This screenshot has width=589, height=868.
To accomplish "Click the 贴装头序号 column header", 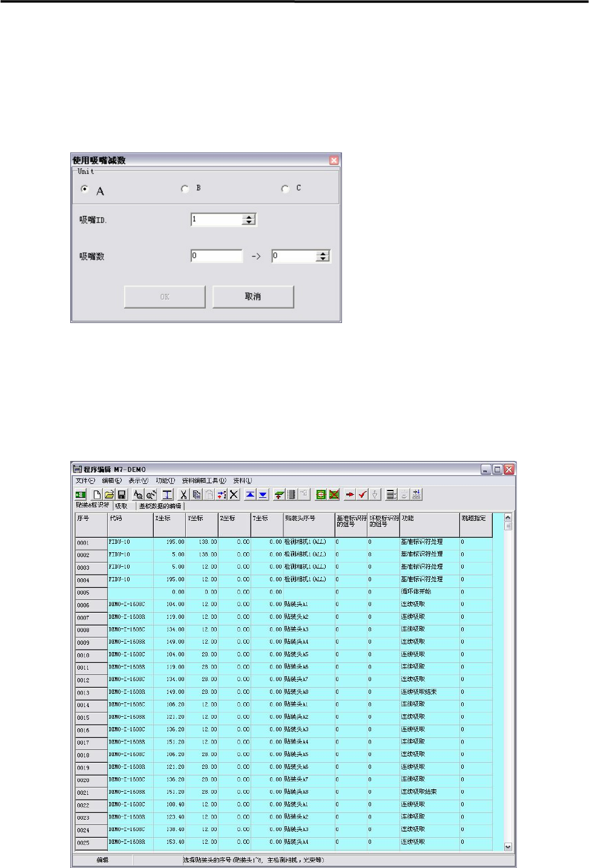I will click(309, 524).
